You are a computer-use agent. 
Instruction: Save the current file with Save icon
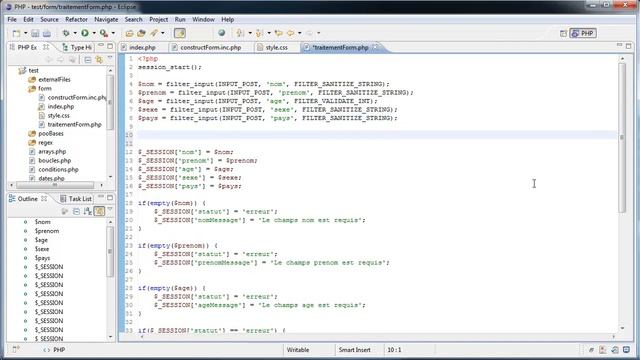click(x=35, y=33)
